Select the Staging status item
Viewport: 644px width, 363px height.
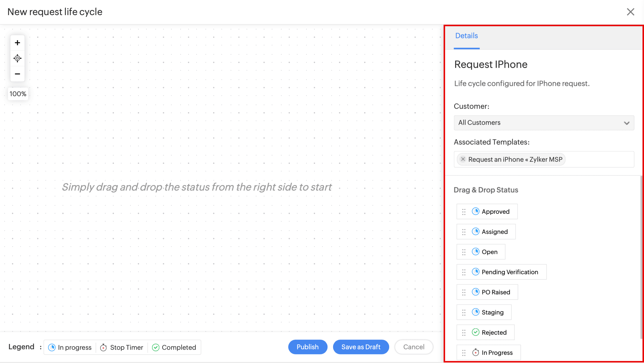(492, 312)
